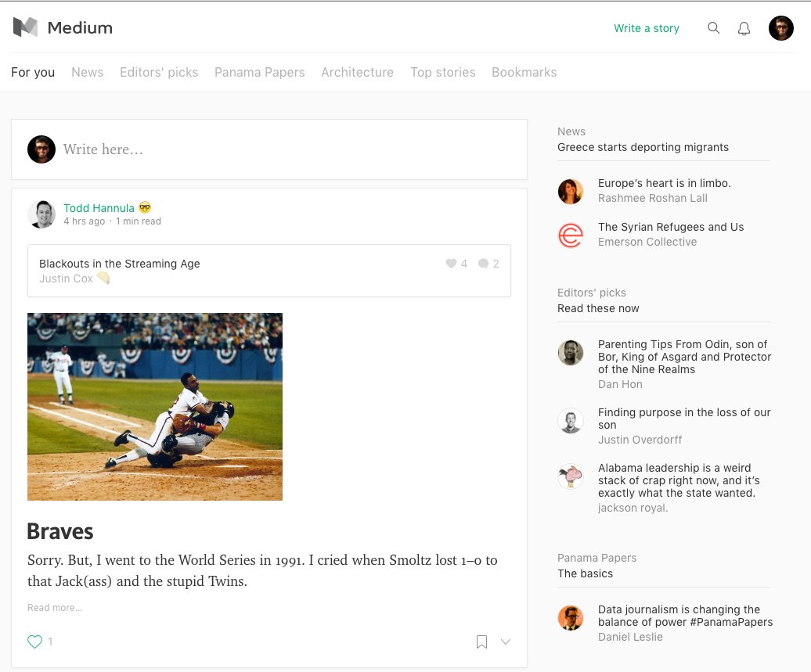Image resolution: width=811 pixels, height=672 pixels.
Task: Open the Panama Papers tab
Action: click(260, 73)
